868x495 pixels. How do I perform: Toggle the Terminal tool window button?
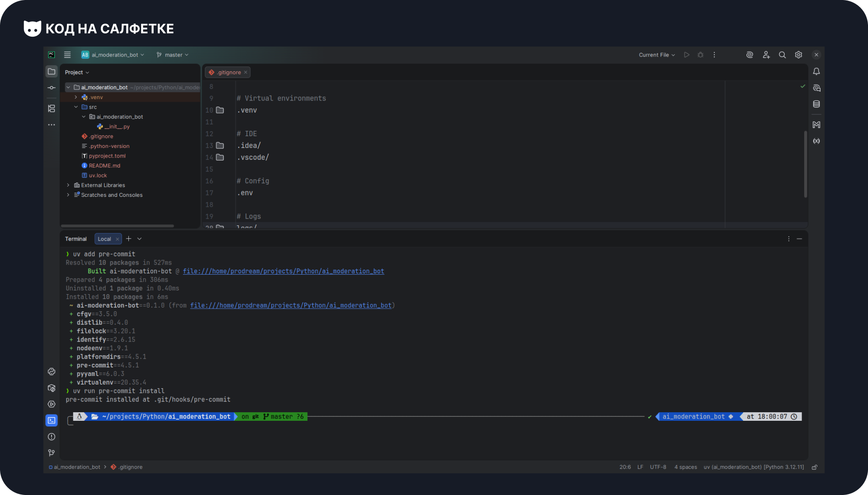click(x=52, y=420)
